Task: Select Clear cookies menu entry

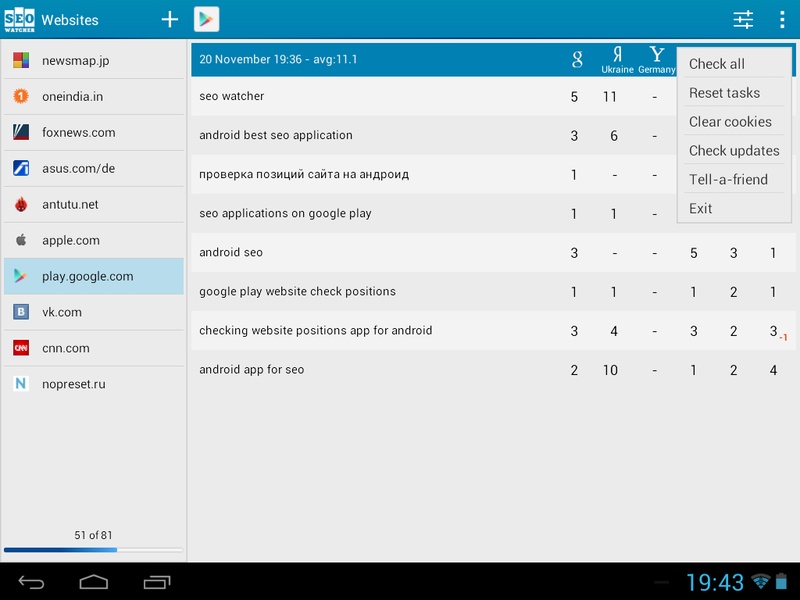Action: (734, 121)
